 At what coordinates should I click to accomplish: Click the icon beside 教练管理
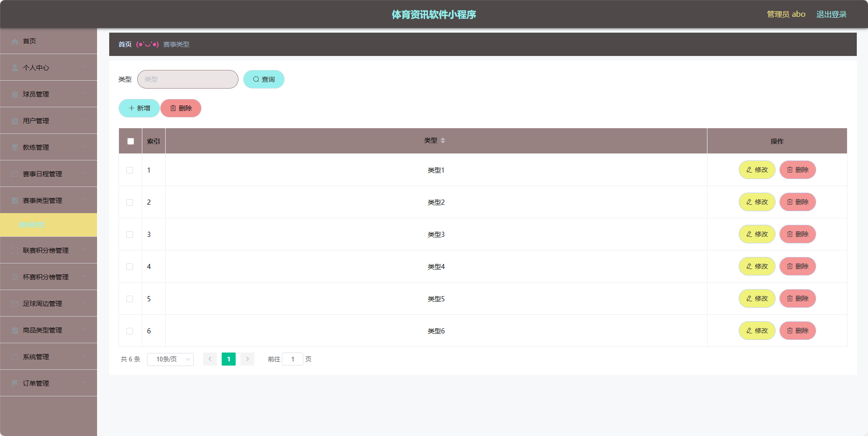[15, 148]
